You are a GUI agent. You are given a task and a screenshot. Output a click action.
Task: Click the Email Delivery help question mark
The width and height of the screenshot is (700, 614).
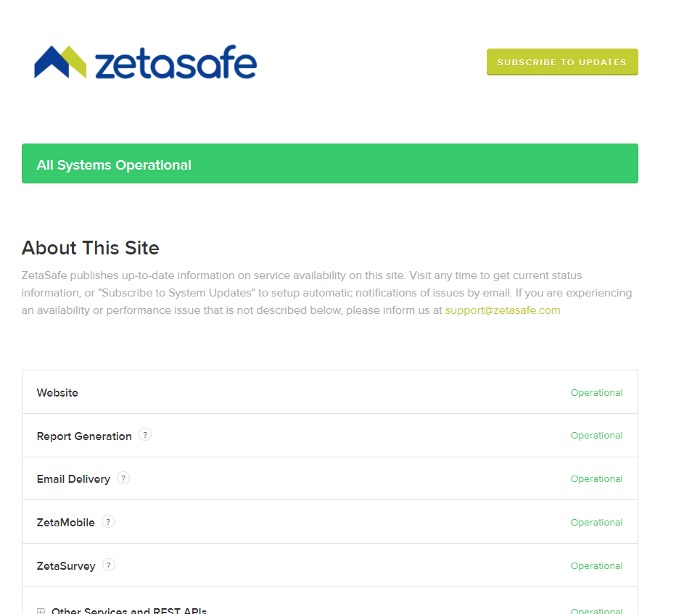point(123,478)
